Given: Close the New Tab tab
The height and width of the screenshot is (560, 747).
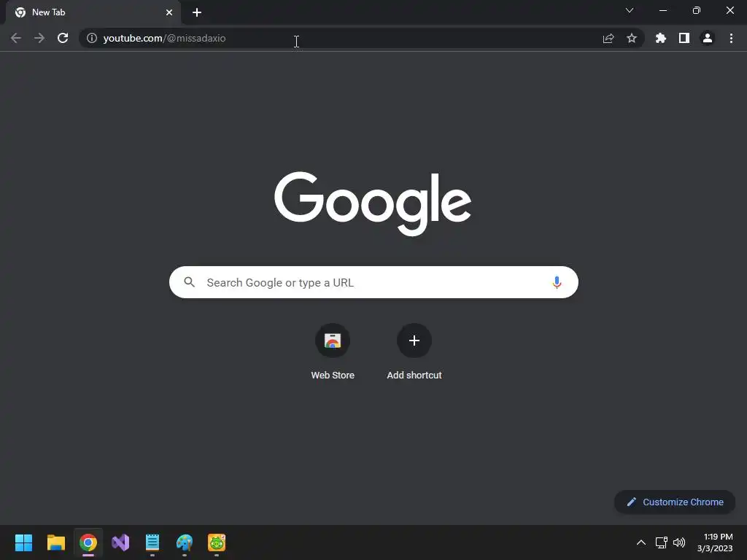Looking at the screenshot, I should pyautogui.click(x=169, y=12).
